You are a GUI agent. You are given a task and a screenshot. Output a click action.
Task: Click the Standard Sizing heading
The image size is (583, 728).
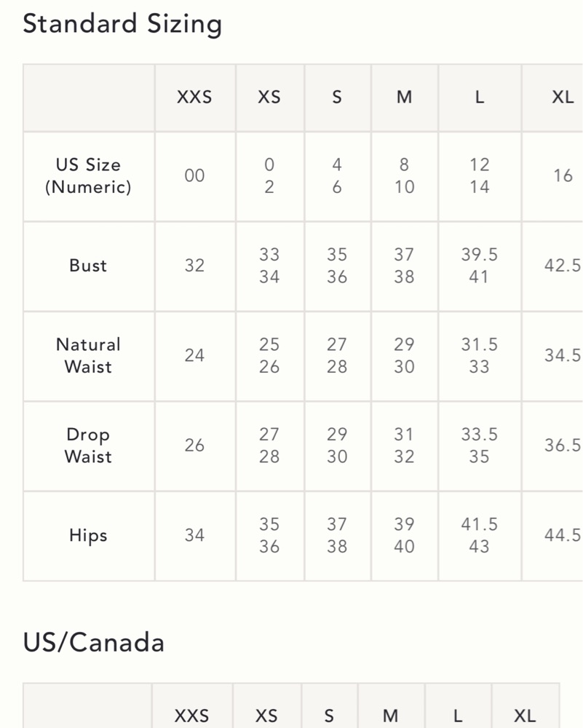122,24
